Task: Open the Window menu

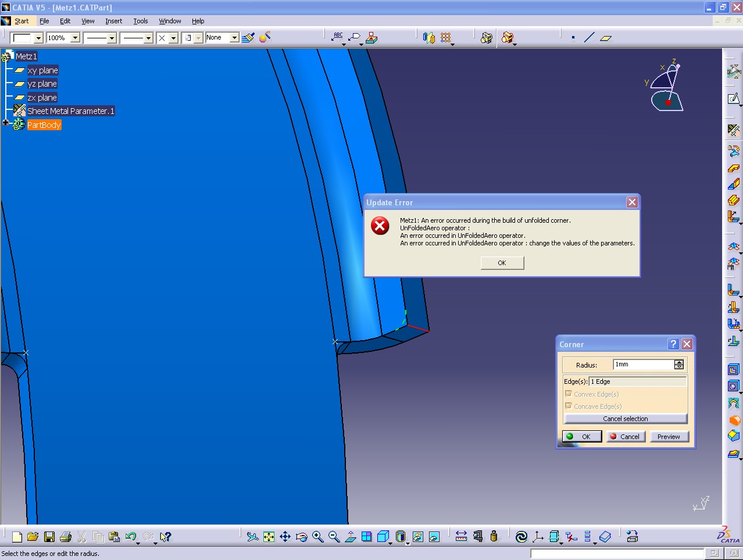Action: 170,21
